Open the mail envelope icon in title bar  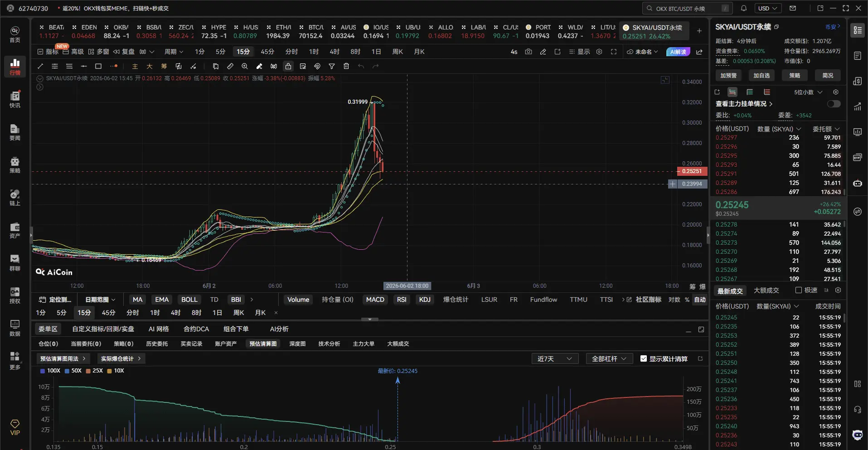coord(793,8)
